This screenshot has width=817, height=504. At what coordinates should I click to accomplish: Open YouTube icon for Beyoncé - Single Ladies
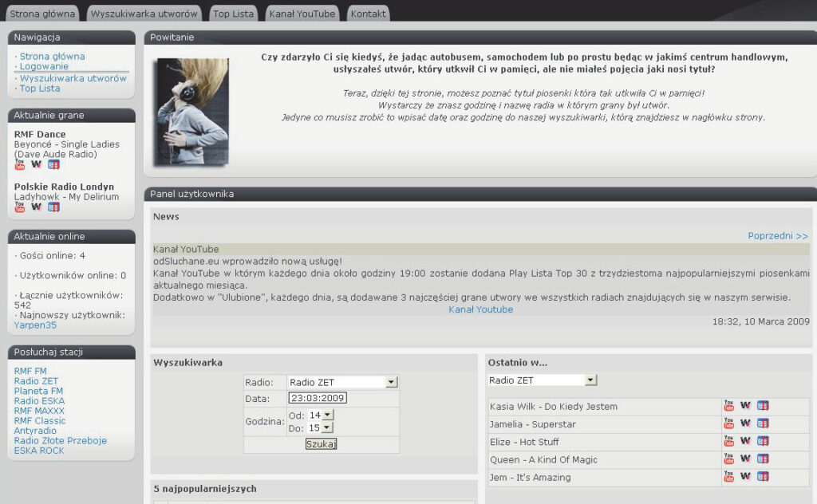[20, 164]
